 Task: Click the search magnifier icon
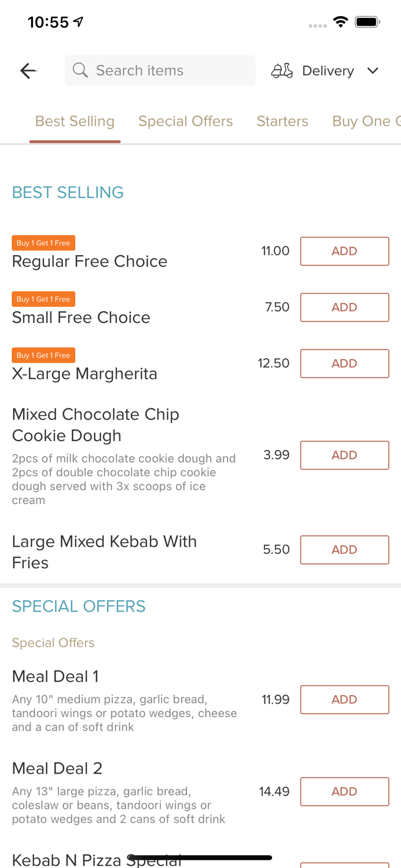point(80,70)
